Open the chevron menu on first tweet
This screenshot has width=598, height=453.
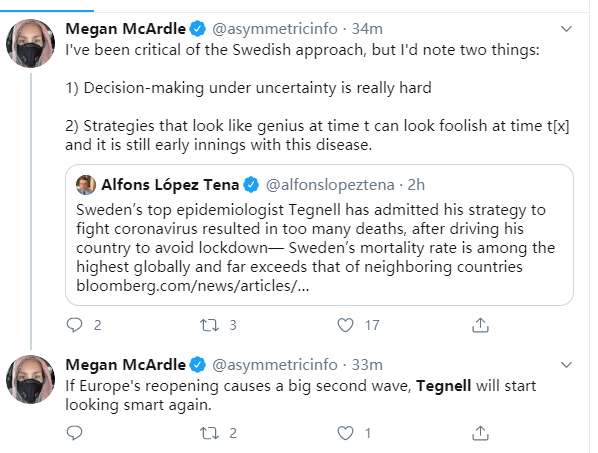pos(567,29)
